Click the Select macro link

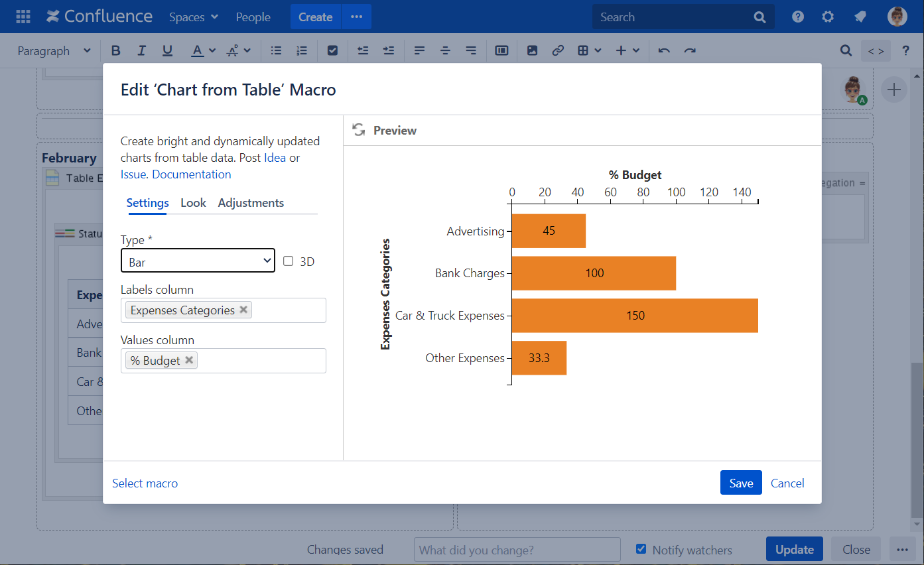145,483
